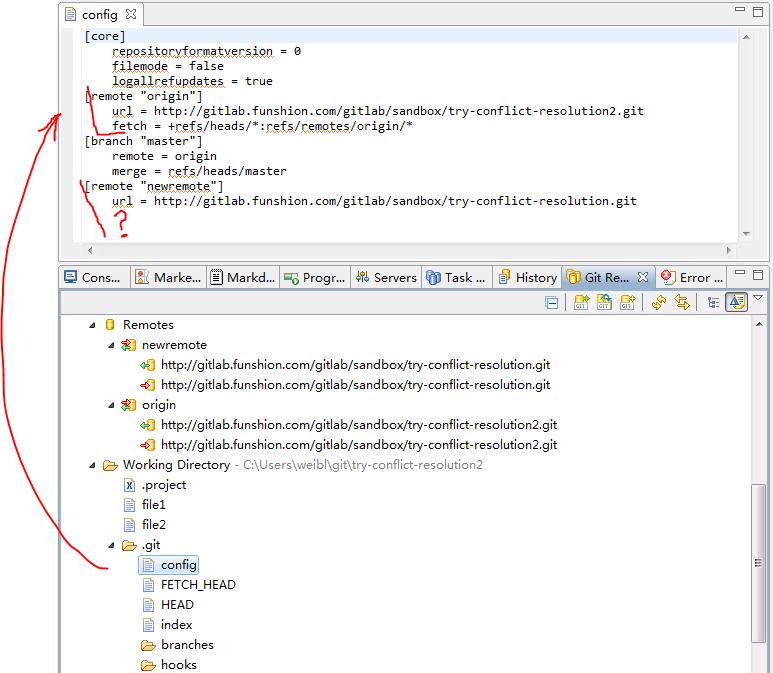Click the Refresh repositories icon
Image resolution: width=773 pixels, height=673 pixels.
[x=658, y=302]
